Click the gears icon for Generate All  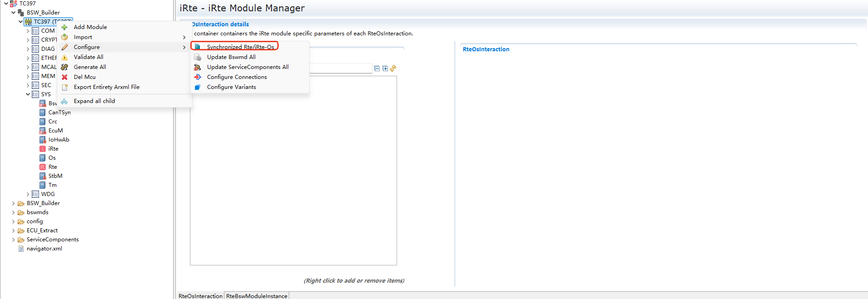pyautogui.click(x=64, y=67)
